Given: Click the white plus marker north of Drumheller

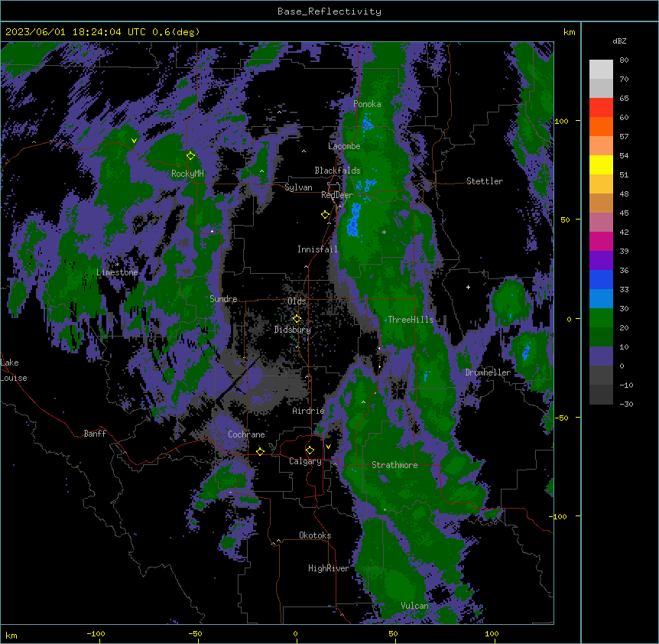Looking at the screenshot, I should (x=468, y=287).
